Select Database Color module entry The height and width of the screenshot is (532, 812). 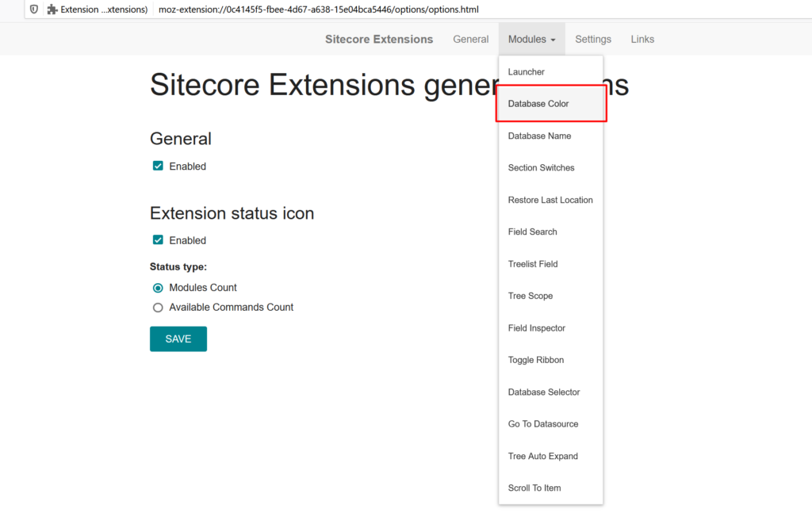[x=550, y=104]
